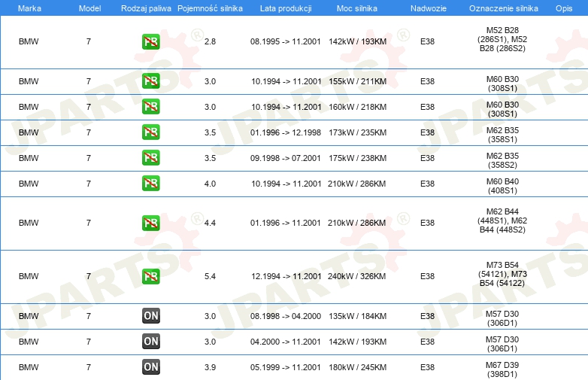Select the 12.1994 -> 11.2001 production date
The width and height of the screenshot is (588, 380).
coord(286,276)
